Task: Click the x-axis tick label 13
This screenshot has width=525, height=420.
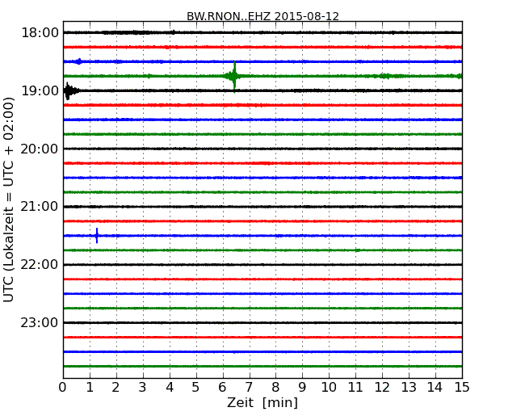Action: click(409, 388)
